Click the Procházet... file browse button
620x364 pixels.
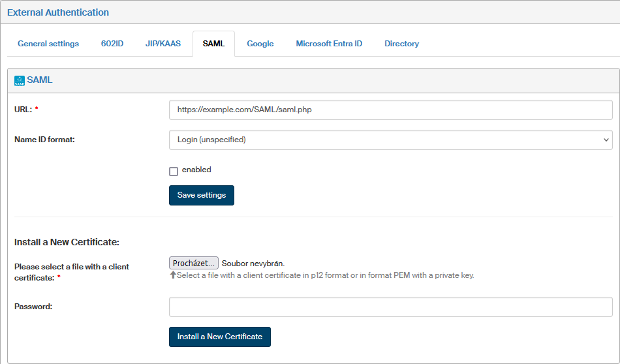pos(194,264)
